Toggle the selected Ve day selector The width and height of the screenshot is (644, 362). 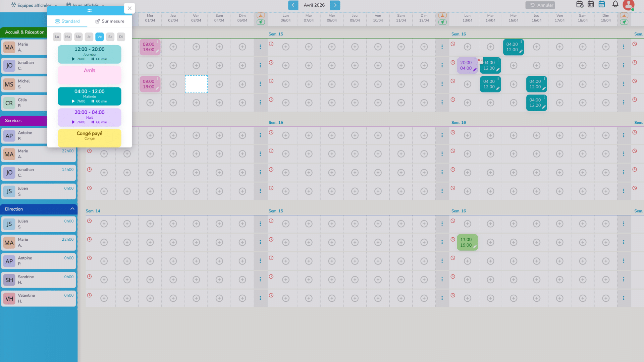click(x=100, y=37)
